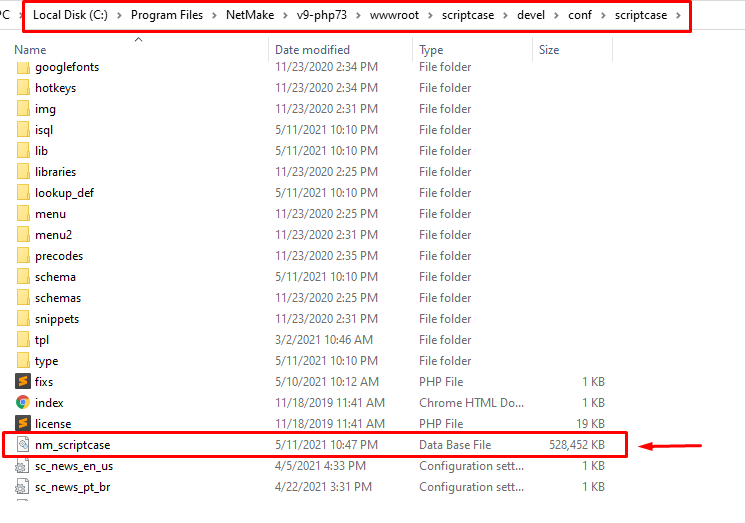Select the precodes folder name
Screen dimensions: 745x523
tap(59, 256)
